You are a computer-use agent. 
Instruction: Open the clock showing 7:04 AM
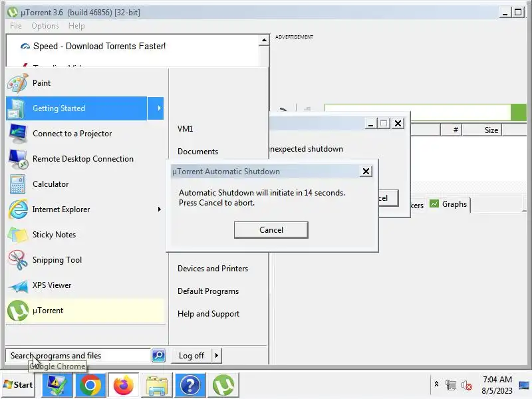coord(497,385)
